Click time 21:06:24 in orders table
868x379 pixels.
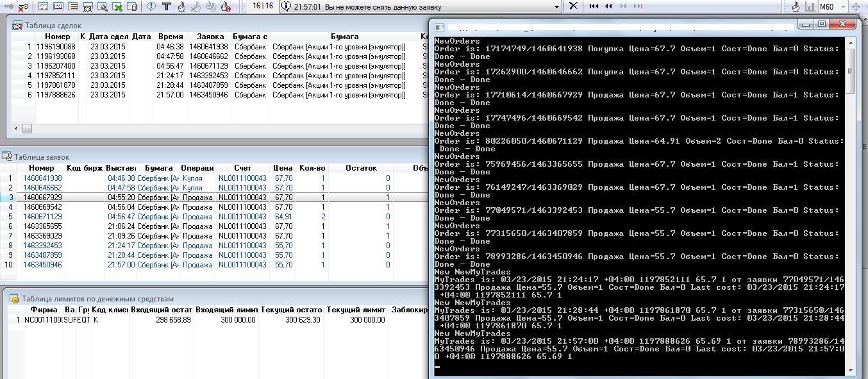pos(121,226)
